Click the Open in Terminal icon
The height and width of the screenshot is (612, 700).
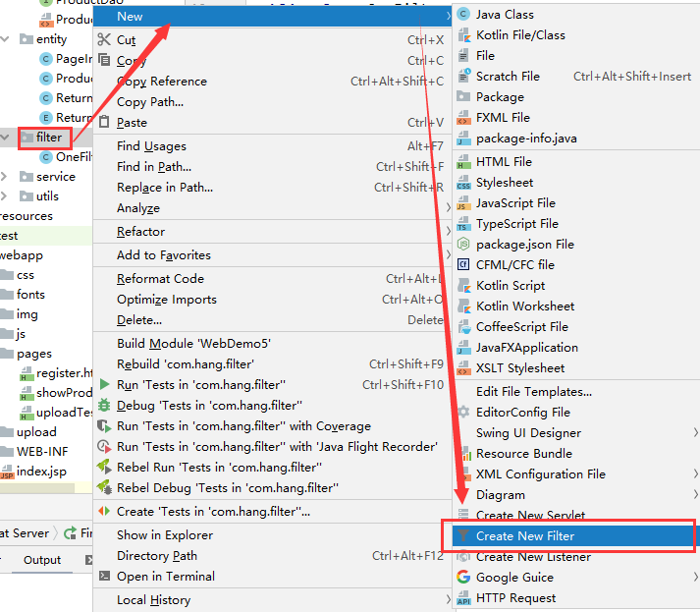[104, 576]
